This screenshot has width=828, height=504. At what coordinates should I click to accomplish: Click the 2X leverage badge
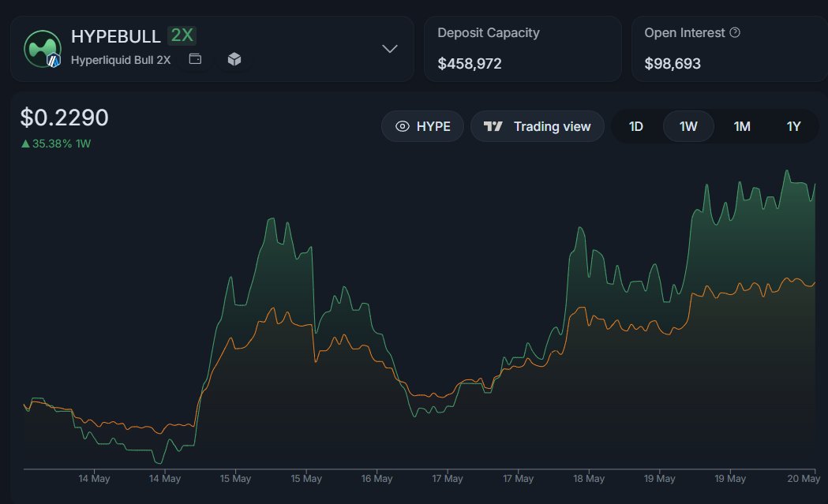point(182,35)
